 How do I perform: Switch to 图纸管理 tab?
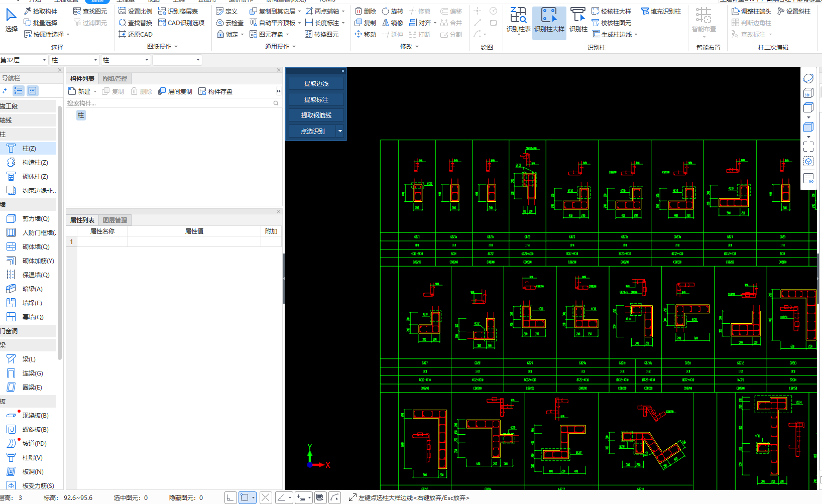[x=115, y=78]
